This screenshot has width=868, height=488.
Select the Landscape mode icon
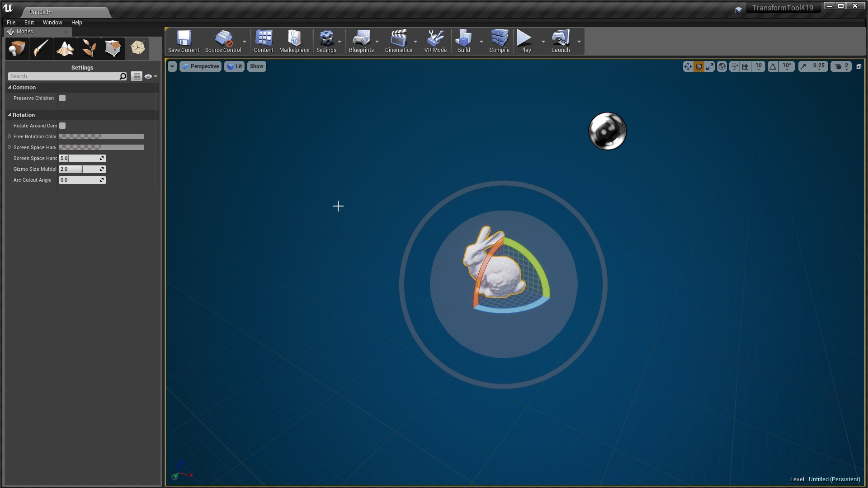65,48
